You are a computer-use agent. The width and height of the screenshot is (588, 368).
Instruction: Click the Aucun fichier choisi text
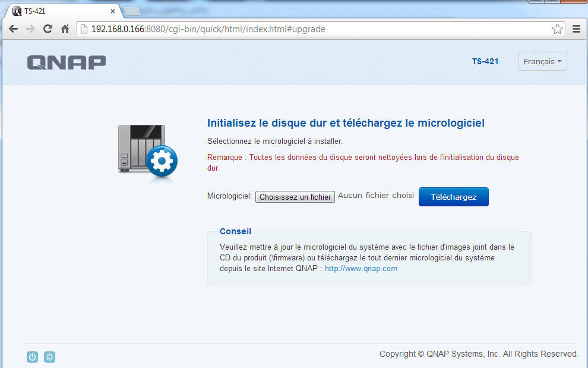click(x=375, y=196)
